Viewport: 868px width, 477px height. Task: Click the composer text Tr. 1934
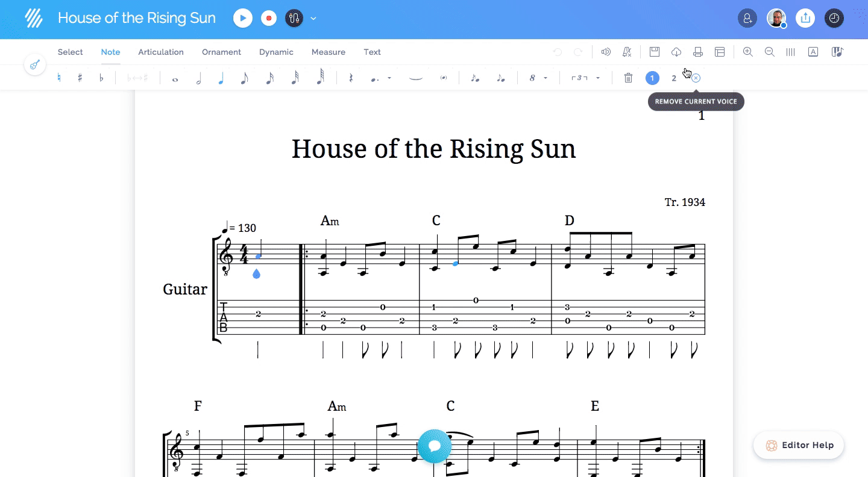pyautogui.click(x=685, y=202)
